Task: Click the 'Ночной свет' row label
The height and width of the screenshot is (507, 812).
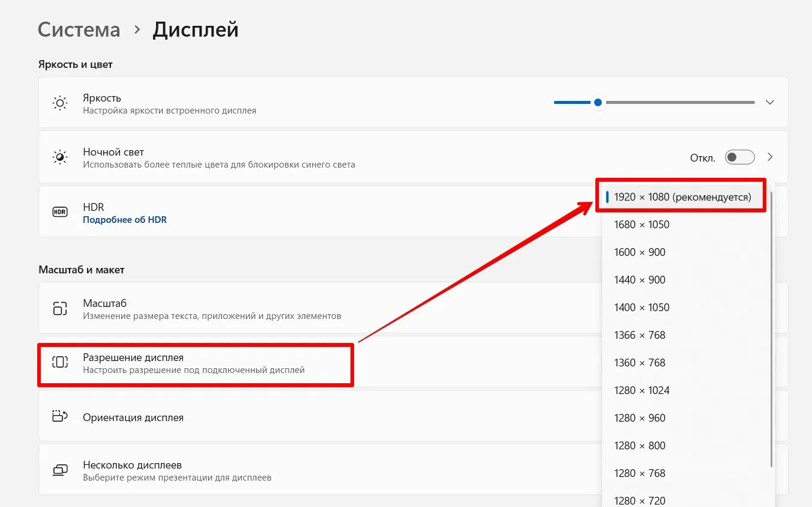Action: click(113, 152)
